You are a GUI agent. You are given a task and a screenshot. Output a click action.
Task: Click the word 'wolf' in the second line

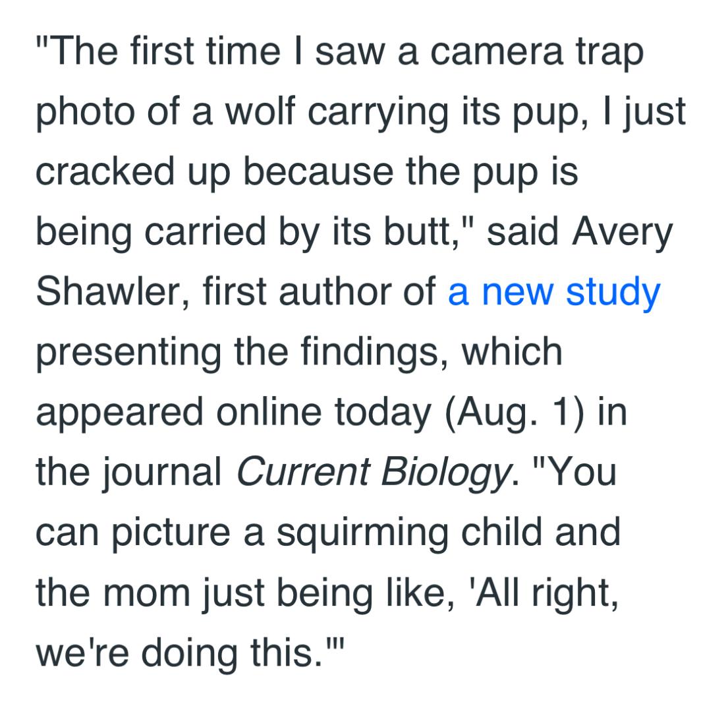tap(260, 111)
